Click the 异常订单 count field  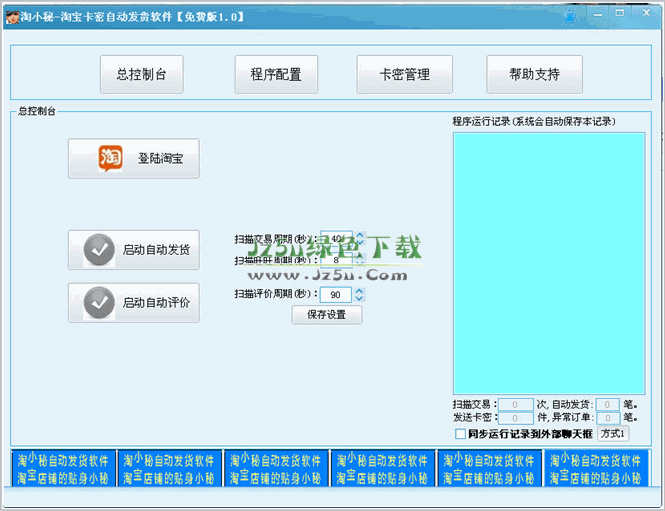pos(607,418)
